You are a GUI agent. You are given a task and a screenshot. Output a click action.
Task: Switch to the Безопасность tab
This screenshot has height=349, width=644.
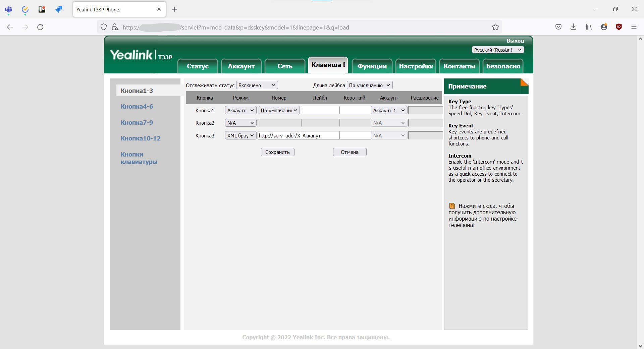click(x=503, y=66)
